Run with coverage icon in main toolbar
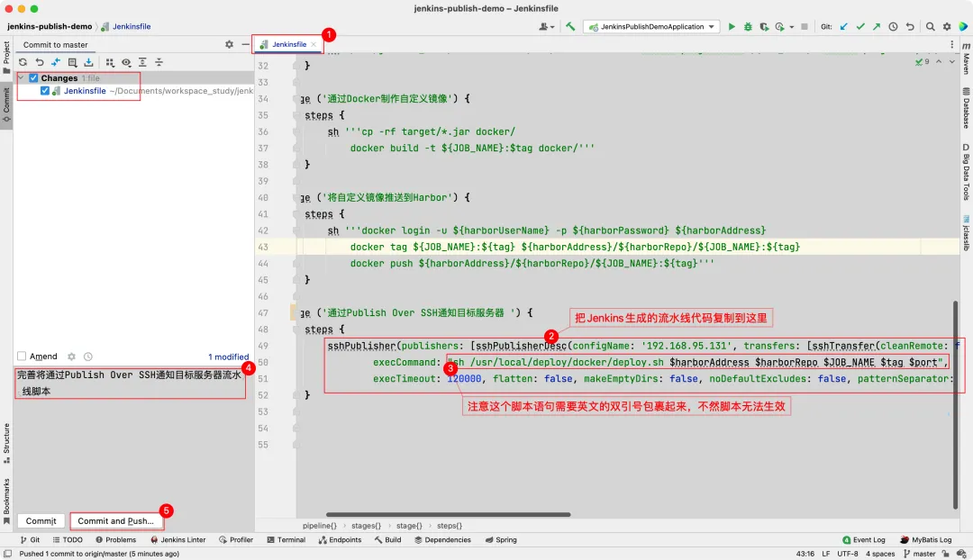This screenshot has width=973, height=560. pos(764,27)
